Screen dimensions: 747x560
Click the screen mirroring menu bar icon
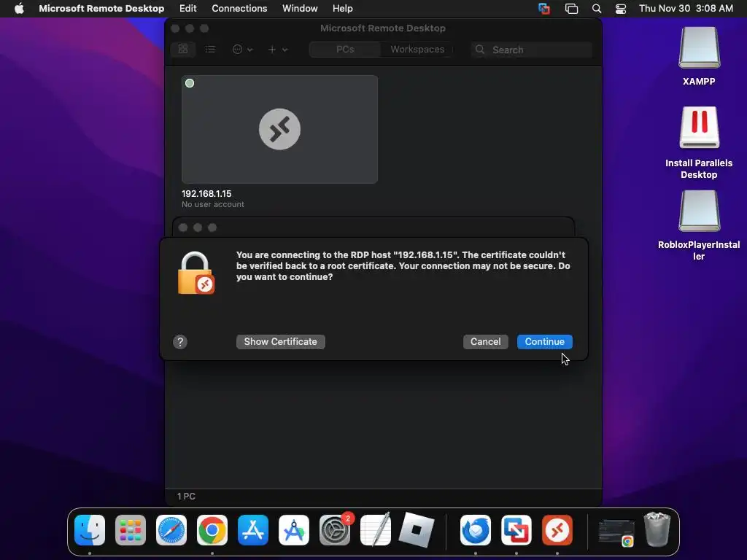tap(571, 9)
